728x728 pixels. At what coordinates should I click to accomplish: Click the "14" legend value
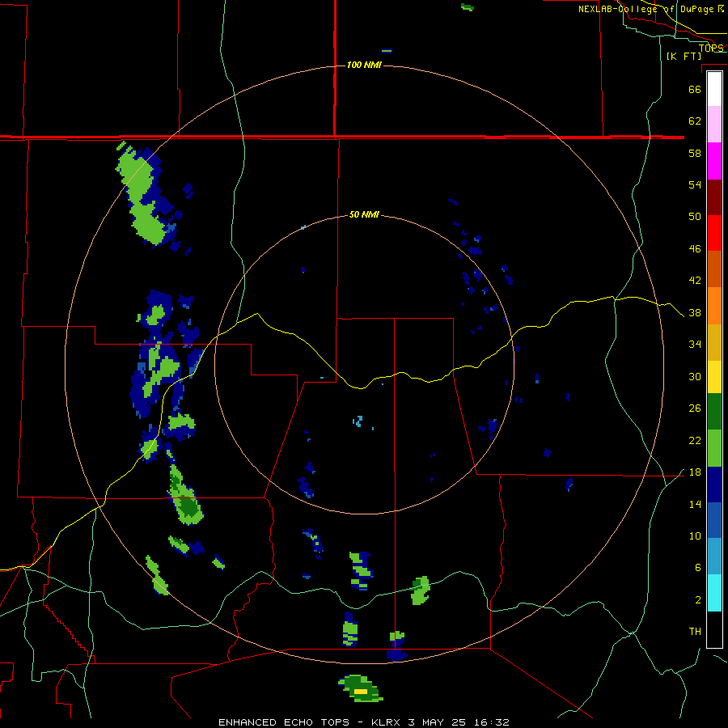tap(695, 504)
